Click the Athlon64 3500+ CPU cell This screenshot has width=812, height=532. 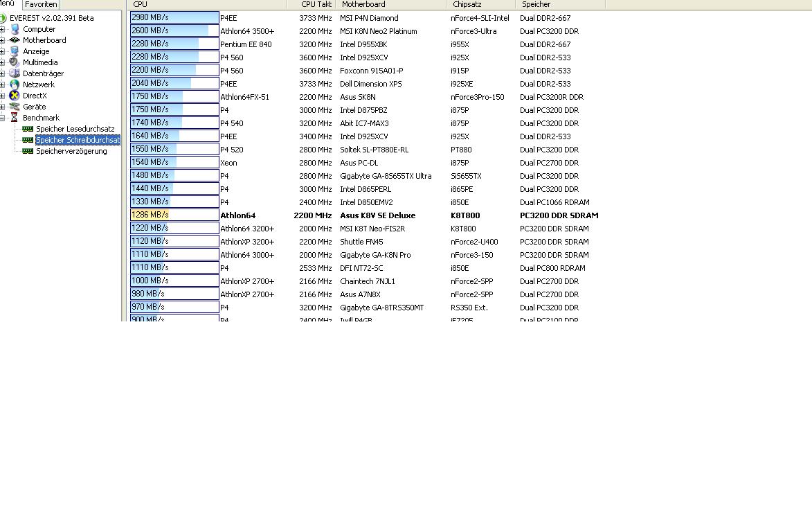(x=247, y=31)
